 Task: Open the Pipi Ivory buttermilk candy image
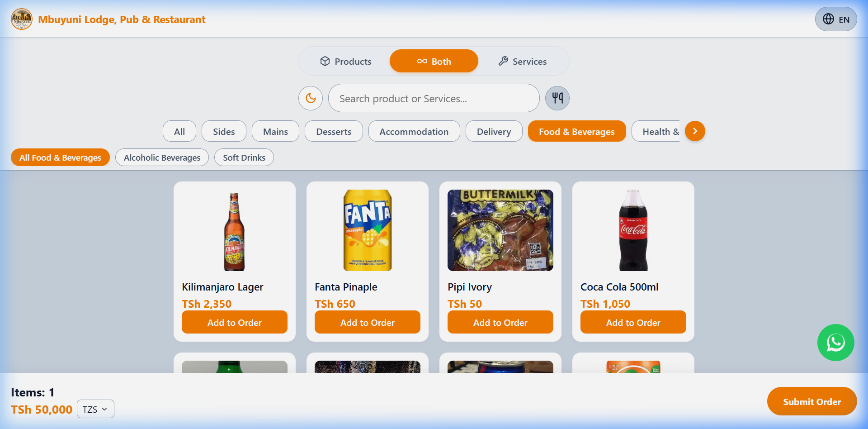pos(500,230)
